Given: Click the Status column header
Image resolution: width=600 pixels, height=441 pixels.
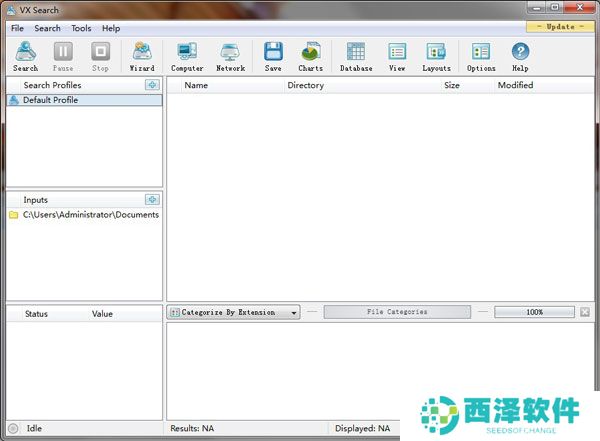Looking at the screenshot, I should 36,314.
